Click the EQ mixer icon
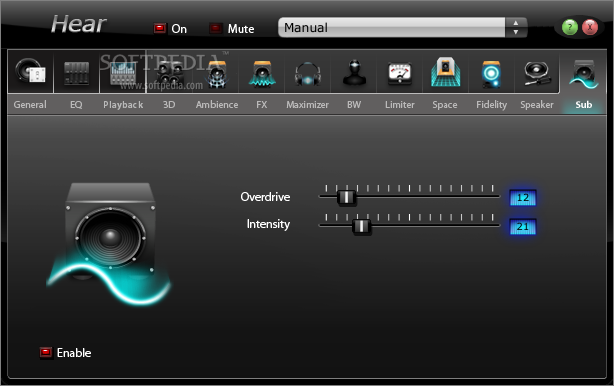This screenshot has width=614, height=386. click(76, 73)
